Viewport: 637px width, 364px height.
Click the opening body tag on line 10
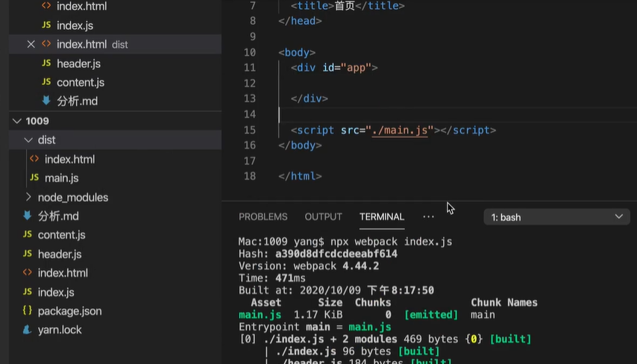coord(297,53)
